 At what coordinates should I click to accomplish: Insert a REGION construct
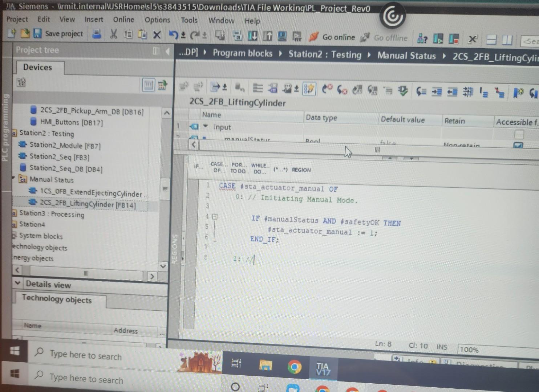301,170
